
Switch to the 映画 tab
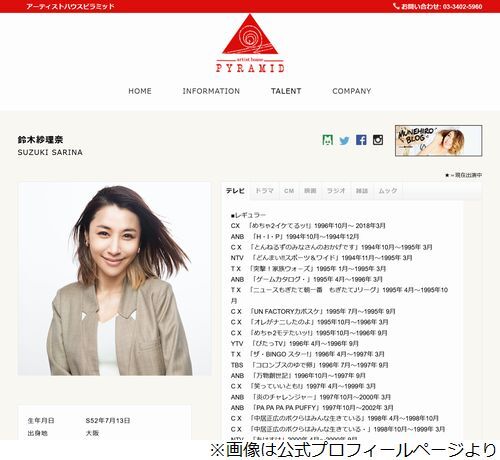click(x=310, y=191)
